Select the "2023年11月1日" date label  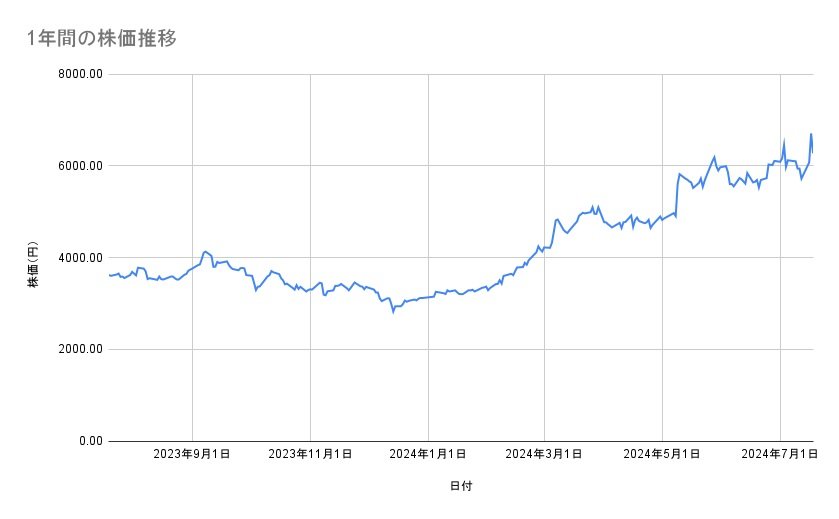coord(310,454)
